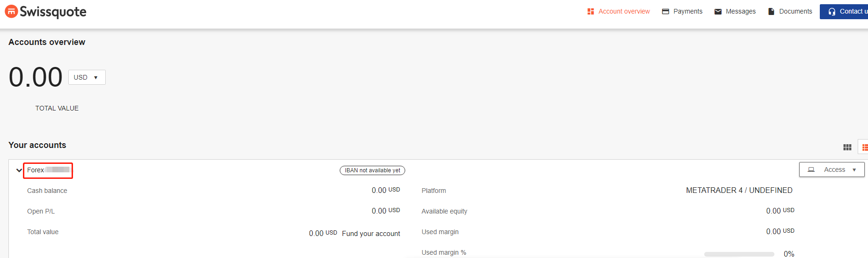
Task: Open the Documents menu item
Action: [790, 11]
